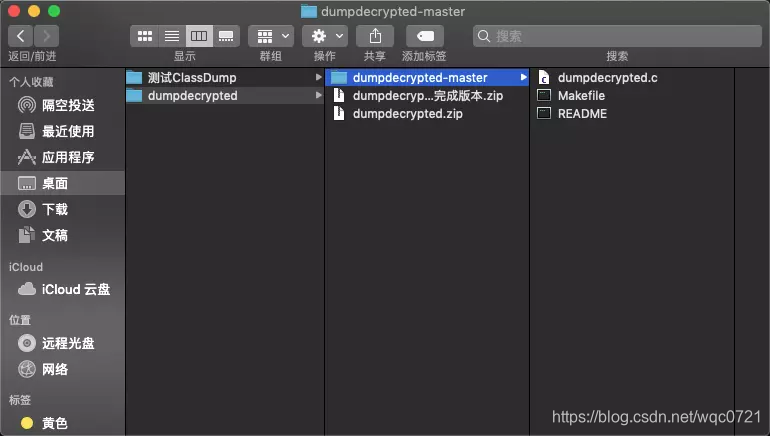
Task: Click the 远程光盘 disc icon
Action: (27, 343)
